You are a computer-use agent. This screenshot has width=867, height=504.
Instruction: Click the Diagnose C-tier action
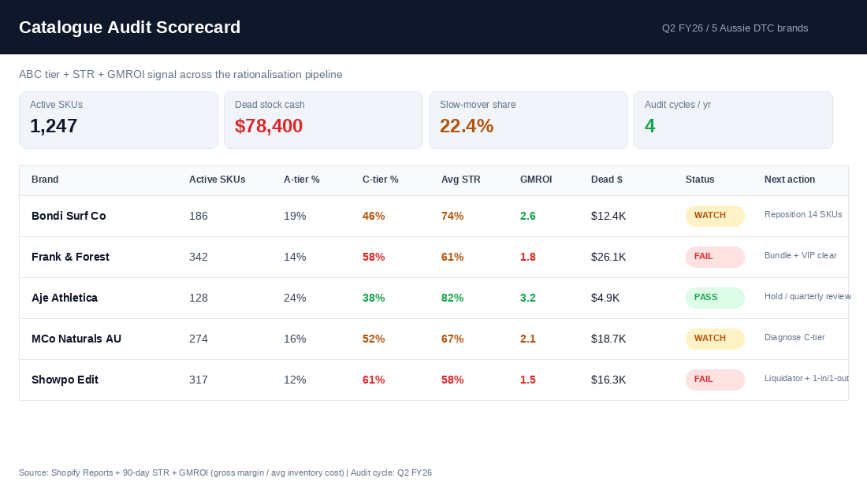[794, 337]
